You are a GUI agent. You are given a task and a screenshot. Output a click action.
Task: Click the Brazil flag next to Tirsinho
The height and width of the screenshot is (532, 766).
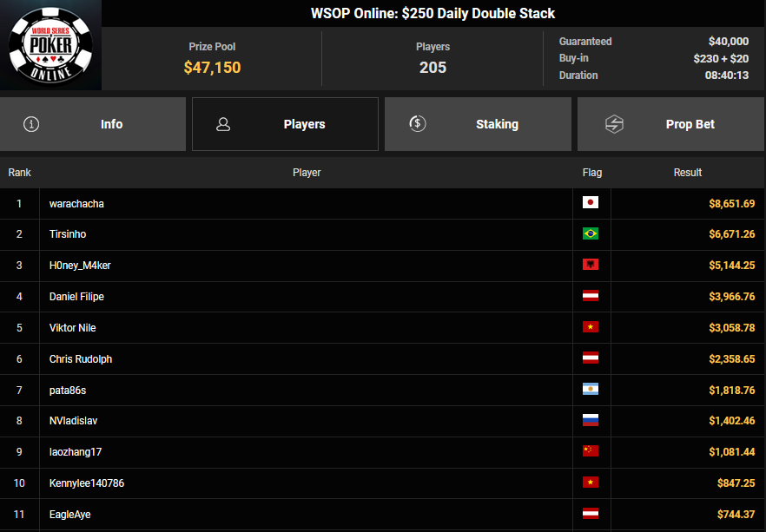tap(591, 234)
